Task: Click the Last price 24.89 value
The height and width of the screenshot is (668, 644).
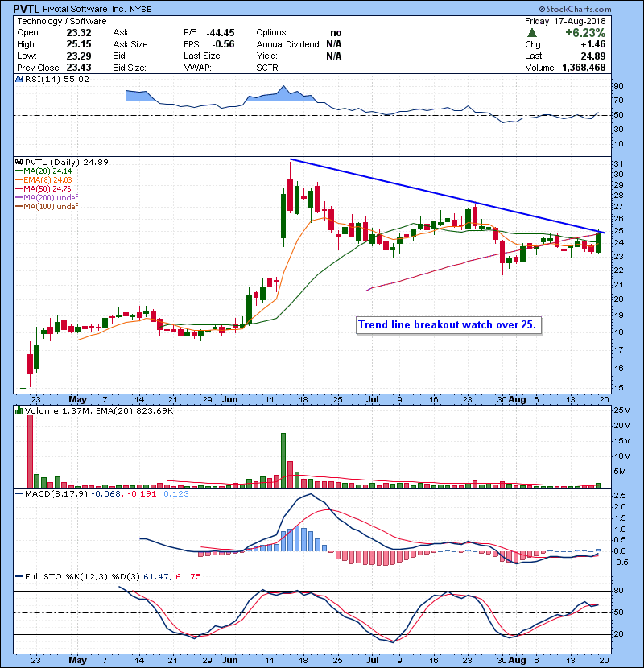Action: coord(592,56)
